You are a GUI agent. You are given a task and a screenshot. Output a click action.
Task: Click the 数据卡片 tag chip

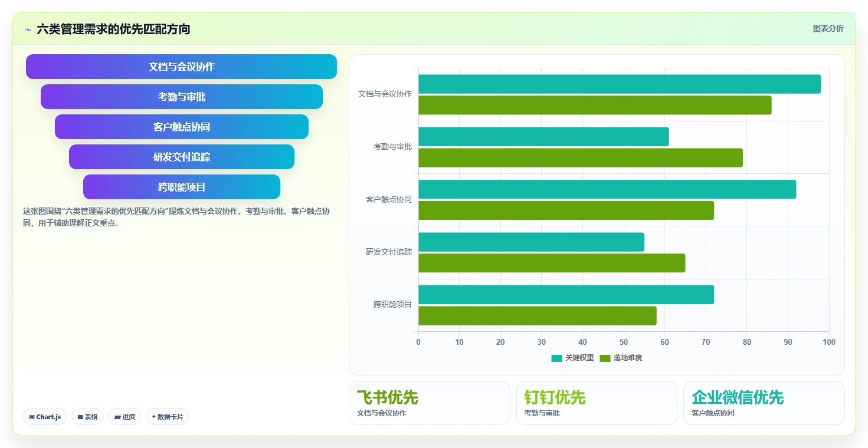click(168, 417)
